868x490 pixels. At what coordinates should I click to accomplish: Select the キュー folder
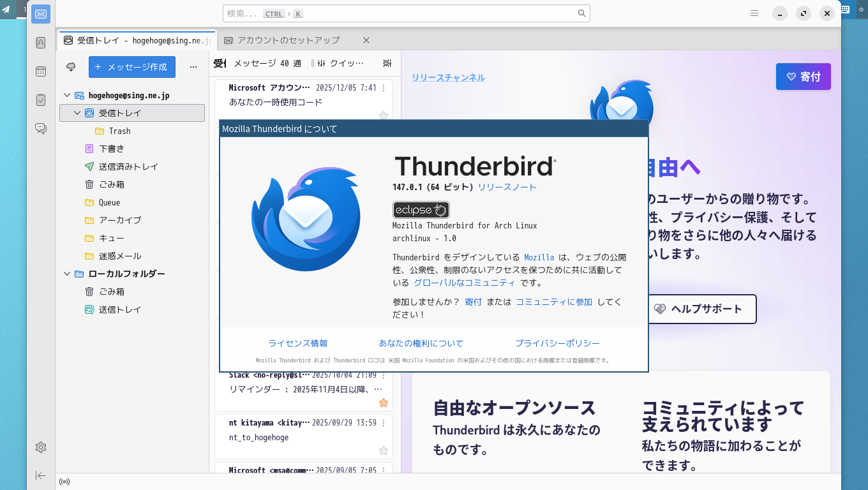pos(132,238)
